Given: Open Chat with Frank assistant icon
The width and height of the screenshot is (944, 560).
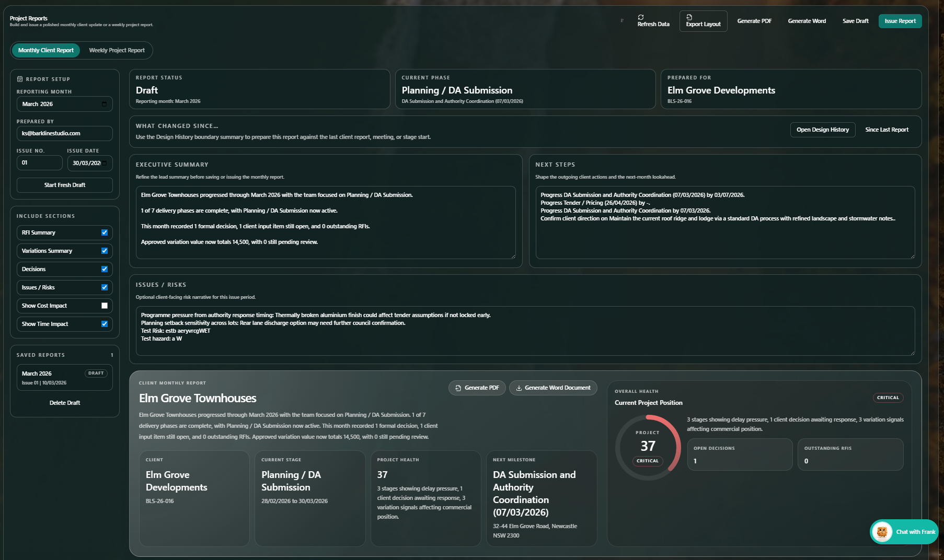Looking at the screenshot, I should tap(883, 531).
